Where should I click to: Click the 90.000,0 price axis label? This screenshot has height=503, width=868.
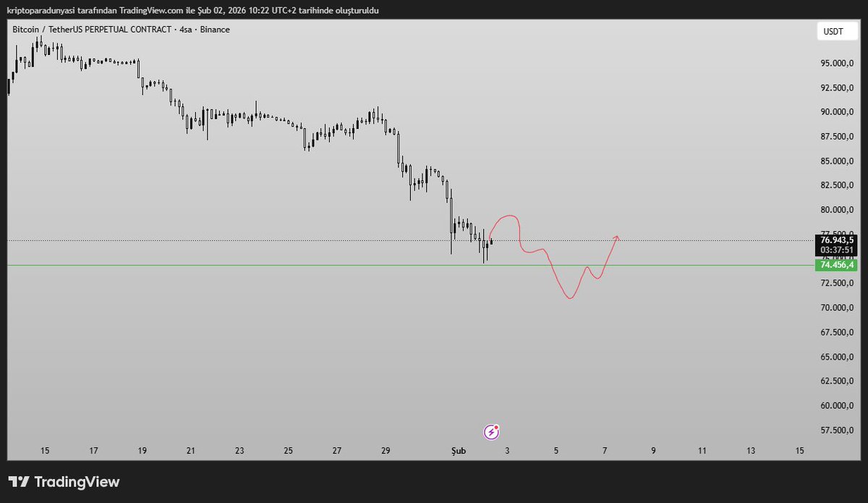click(x=837, y=112)
